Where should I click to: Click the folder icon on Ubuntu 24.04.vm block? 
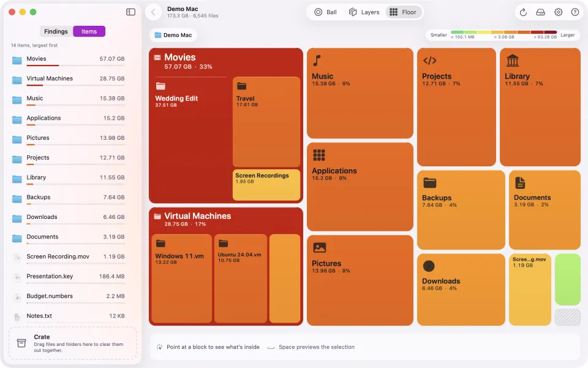coord(223,243)
